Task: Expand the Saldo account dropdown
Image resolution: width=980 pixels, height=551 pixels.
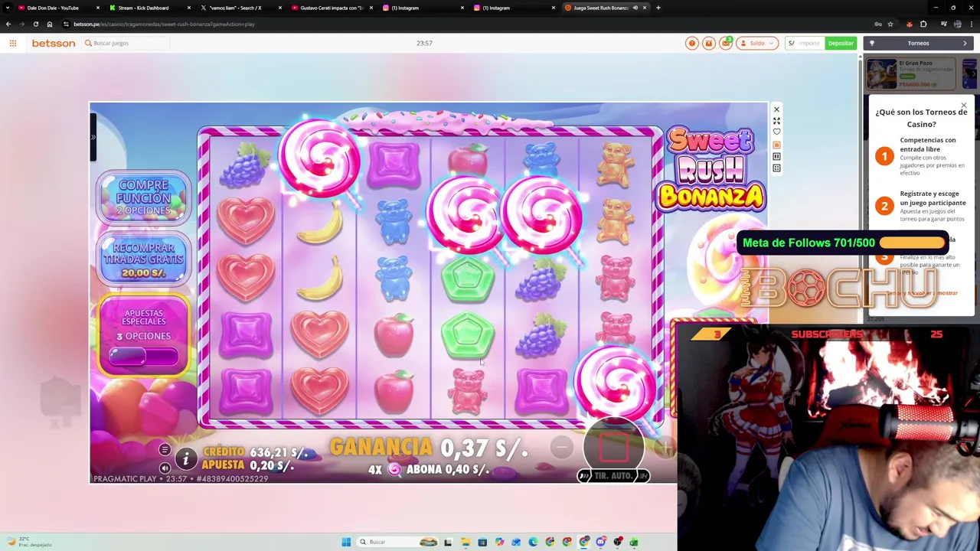Action: 757,43
